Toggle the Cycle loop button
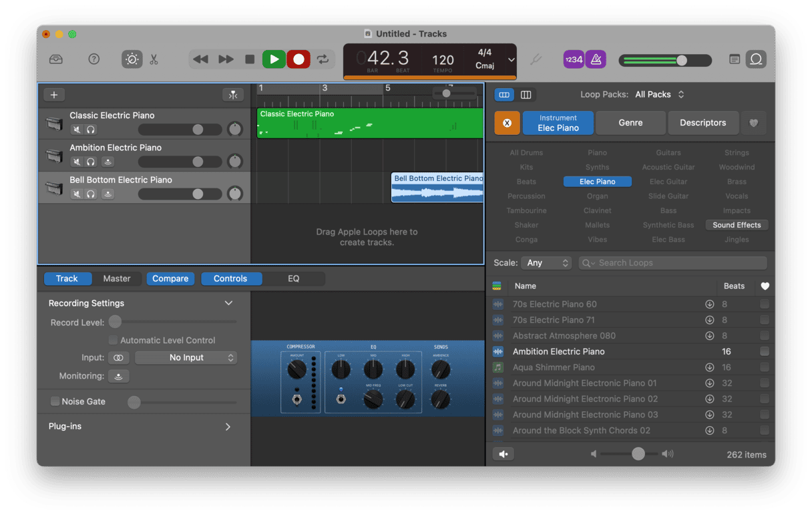Screen dimensions: 812x515 coord(323,59)
